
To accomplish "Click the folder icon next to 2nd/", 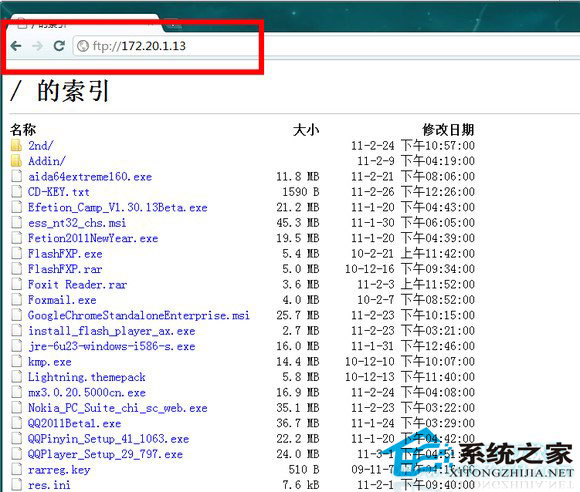I will (16, 145).
